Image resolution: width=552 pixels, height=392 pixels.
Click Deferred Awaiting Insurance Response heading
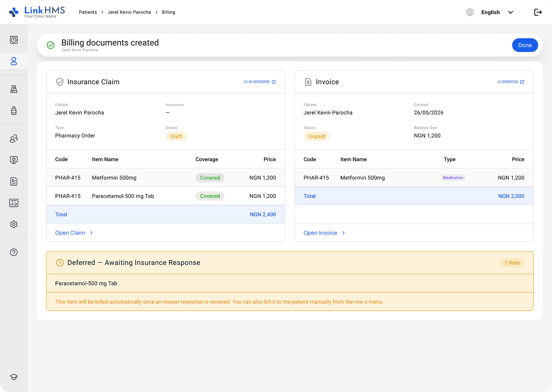(x=134, y=263)
